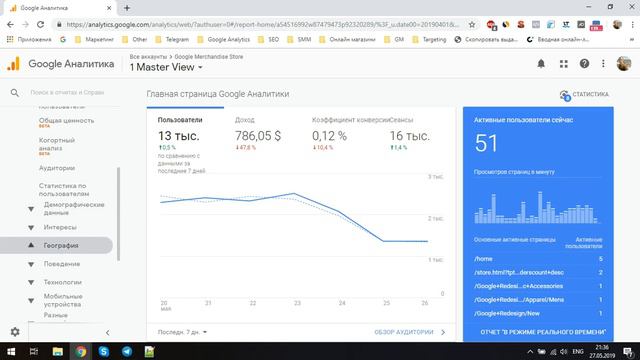
Task: Open the Маркетинг bookmarks folder
Action: pos(95,39)
